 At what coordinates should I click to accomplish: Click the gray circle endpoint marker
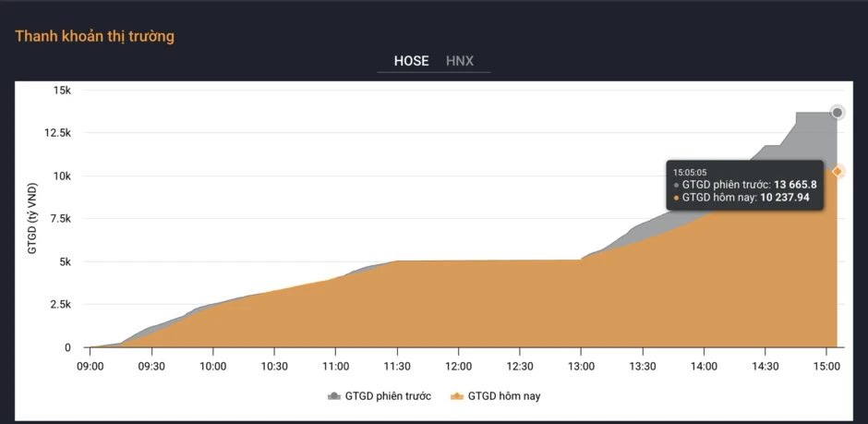pyautogui.click(x=838, y=113)
